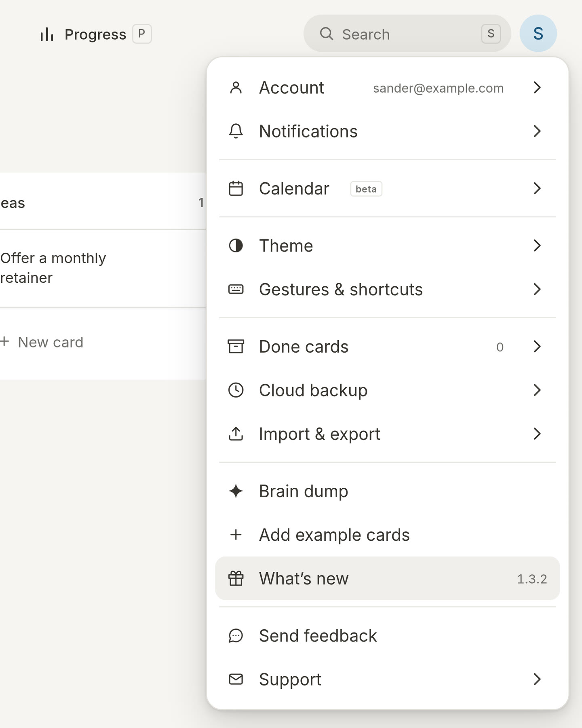Click the version number 1.3.2
The image size is (582, 728).
(532, 579)
